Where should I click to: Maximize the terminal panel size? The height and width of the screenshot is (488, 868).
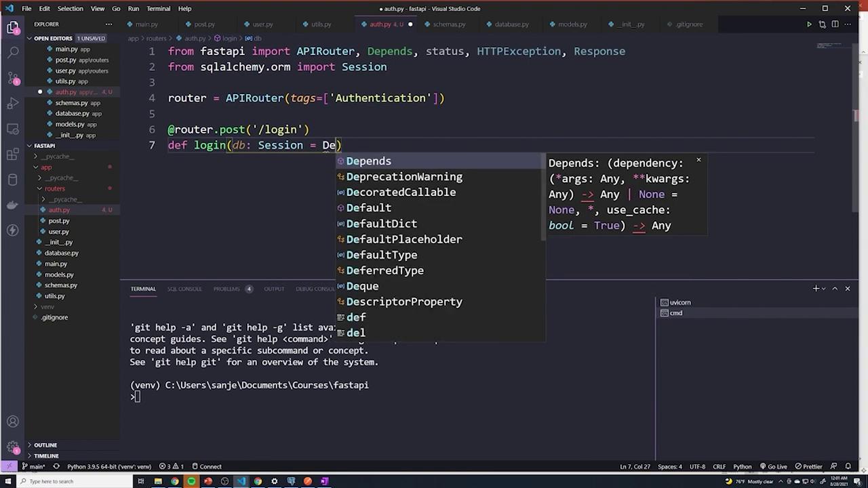coord(835,289)
